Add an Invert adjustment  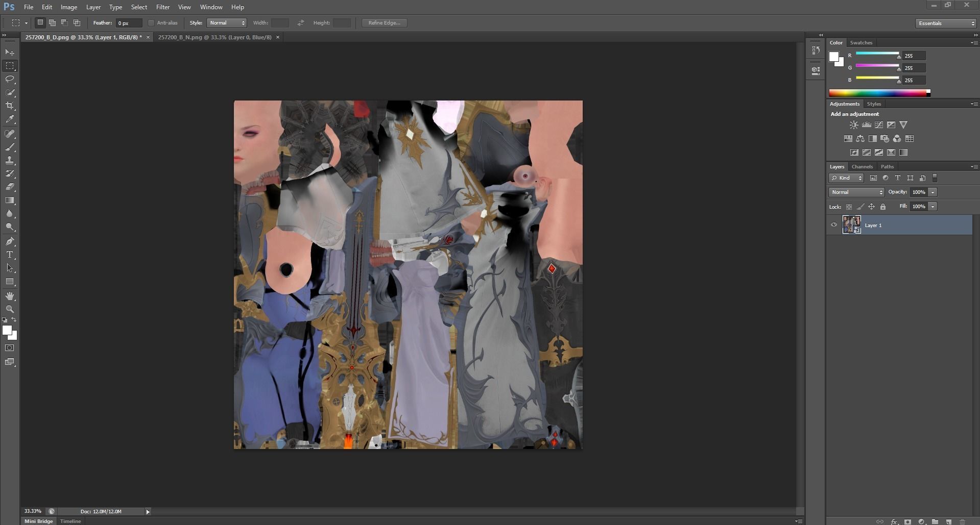854,153
